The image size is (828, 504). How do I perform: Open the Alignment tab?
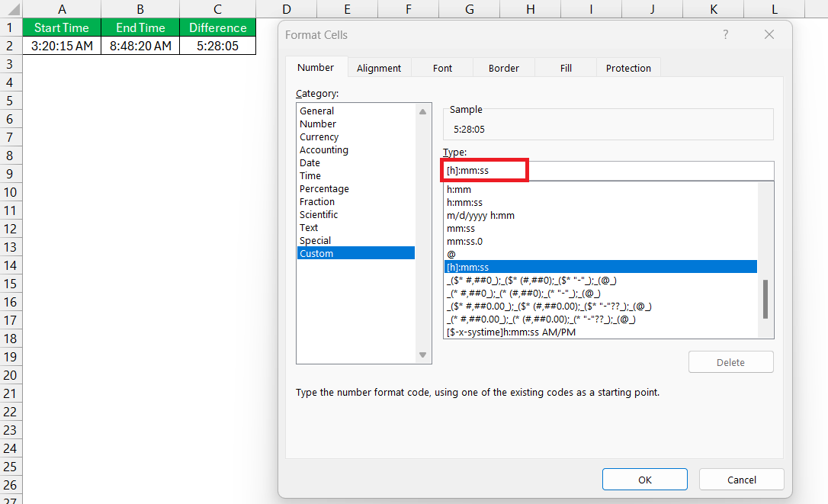pyautogui.click(x=379, y=68)
